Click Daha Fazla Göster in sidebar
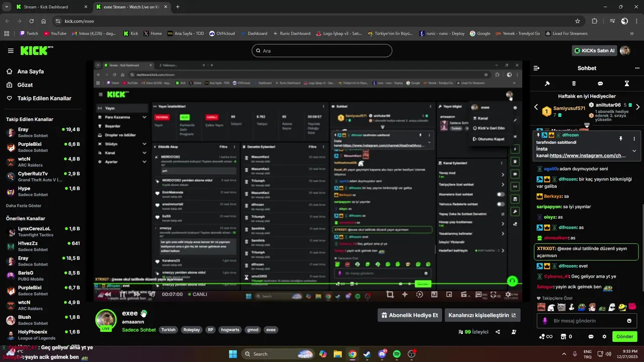The width and height of the screenshot is (644, 362). [x=24, y=206]
